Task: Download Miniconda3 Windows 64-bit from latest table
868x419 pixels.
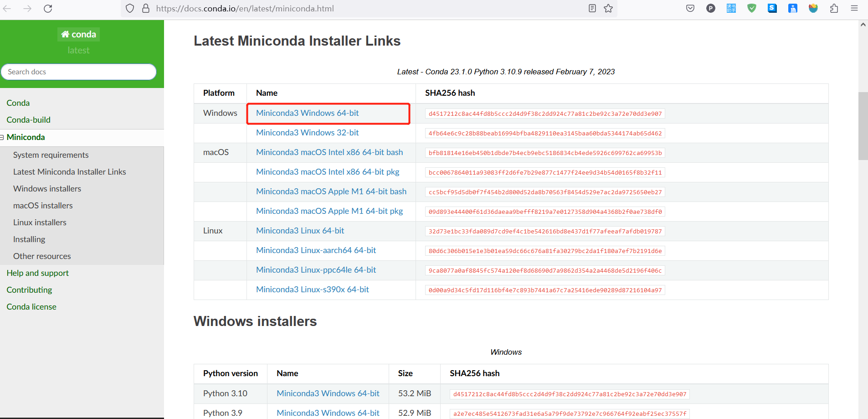Action: coord(308,113)
